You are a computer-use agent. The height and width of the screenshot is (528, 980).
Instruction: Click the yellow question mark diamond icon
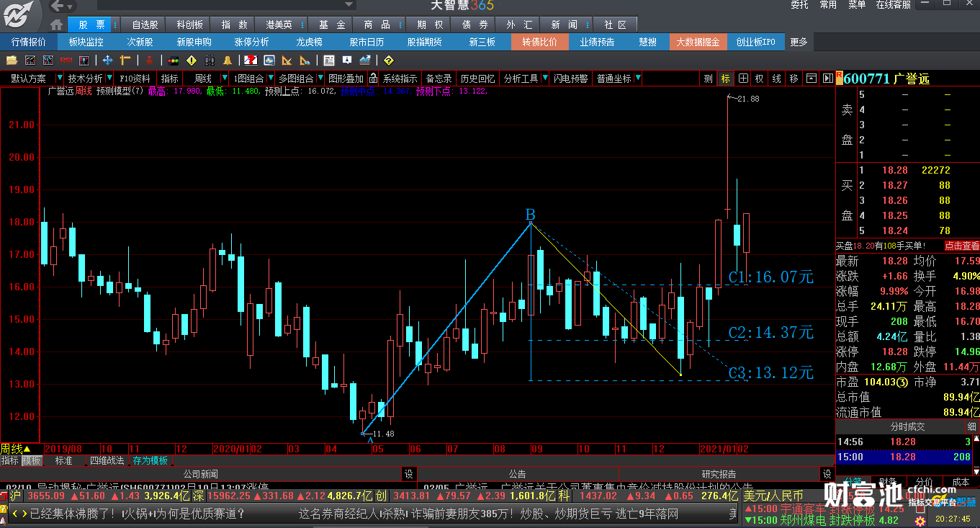tap(389, 61)
